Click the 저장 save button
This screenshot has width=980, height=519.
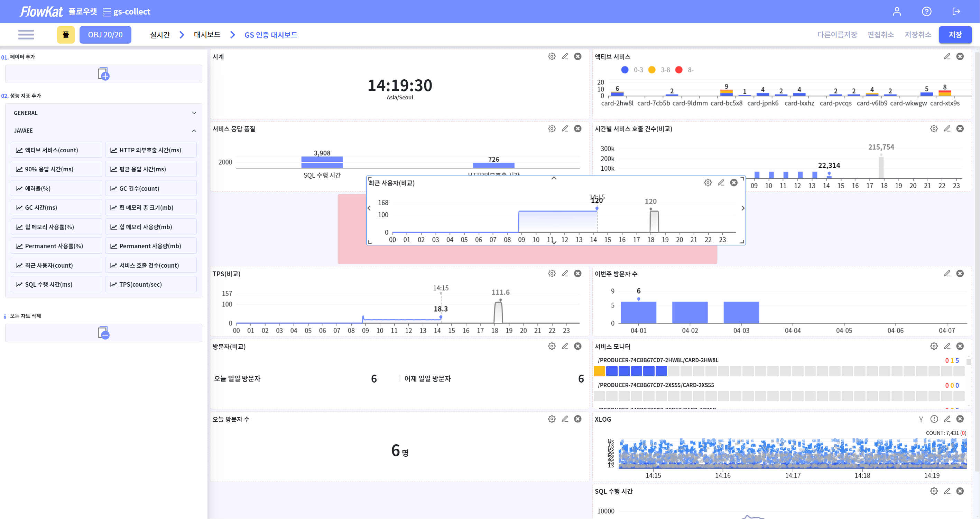[x=955, y=35]
